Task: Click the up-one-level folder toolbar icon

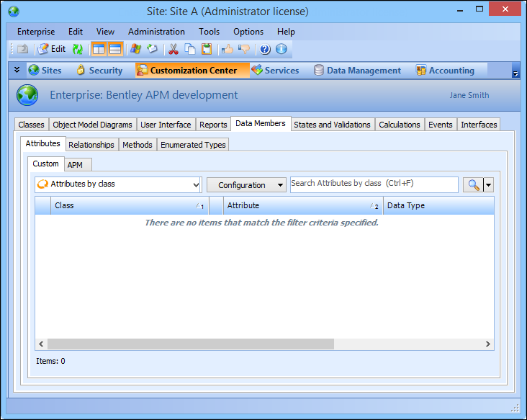Action: 22,49
